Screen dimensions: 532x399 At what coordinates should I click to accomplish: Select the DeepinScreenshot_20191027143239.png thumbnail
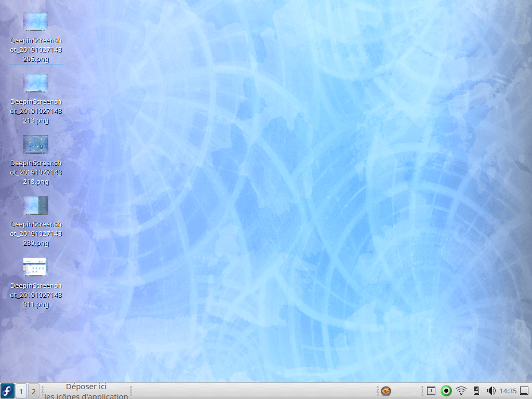click(x=36, y=206)
